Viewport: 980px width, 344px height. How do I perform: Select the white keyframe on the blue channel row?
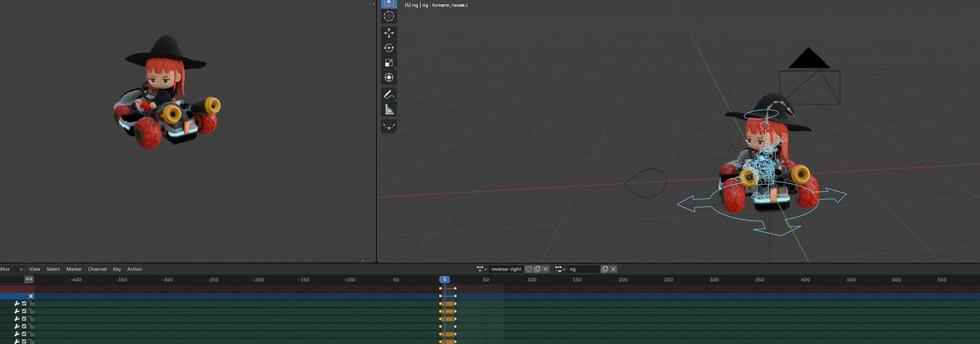[x=455, y=296]
